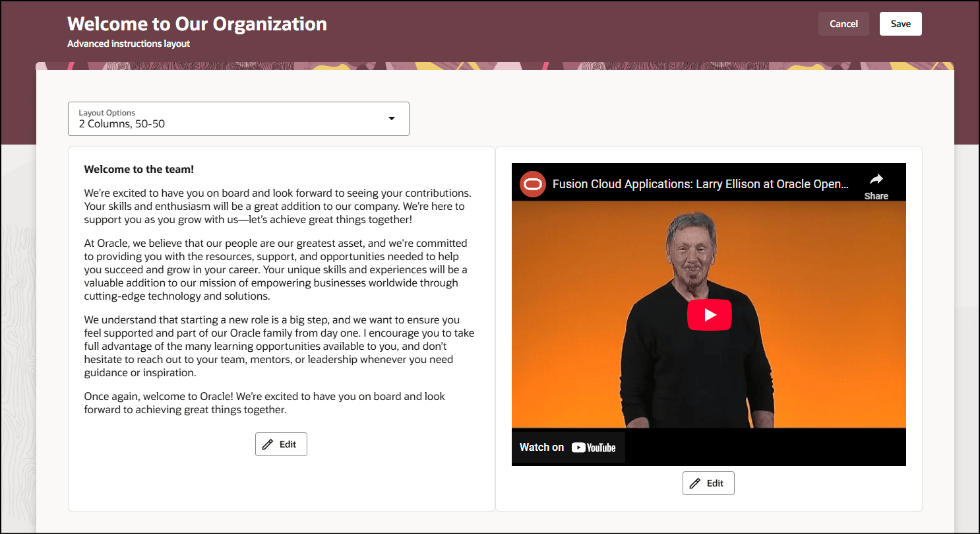Click the Layout Options dropdown arrow

coord(391,119)
